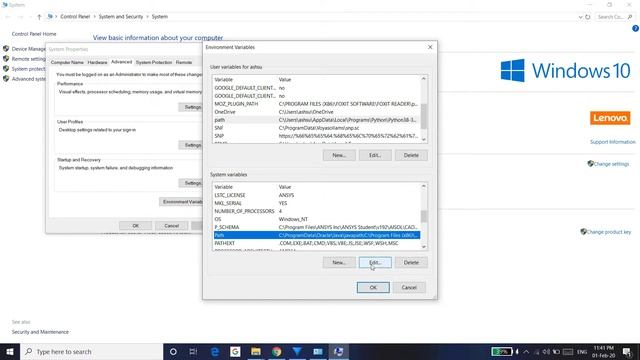Screen dimensions: 640x360
Task: Click the Cortana circle icon on taskbar
Action: coord(173,351)
